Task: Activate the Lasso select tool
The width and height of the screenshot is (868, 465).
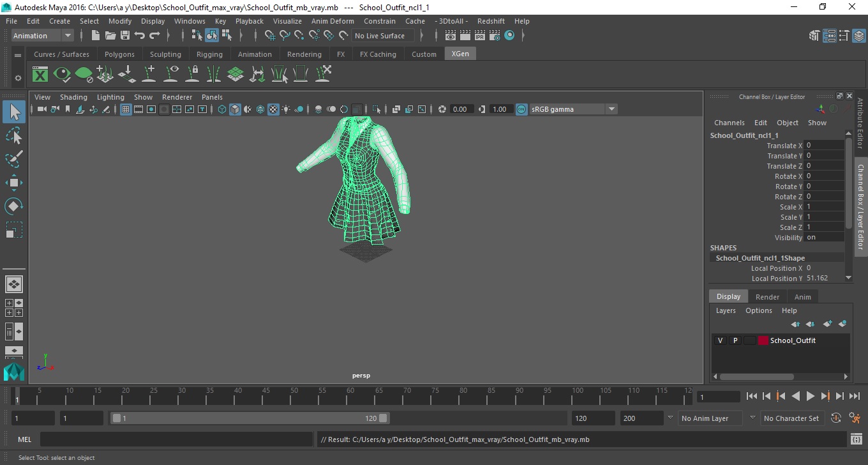Action: tap(14, 136)
